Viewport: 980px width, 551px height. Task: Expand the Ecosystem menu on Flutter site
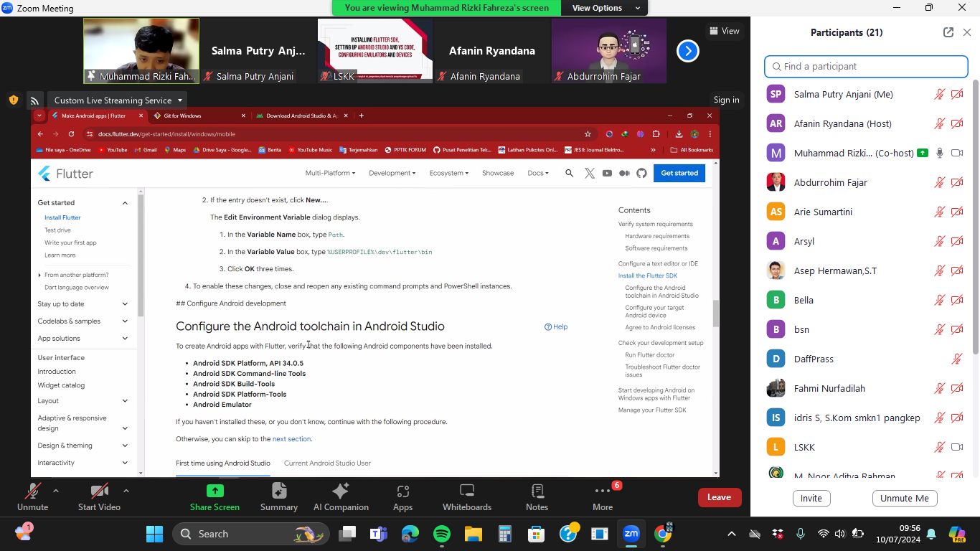[x=449, y=173]
